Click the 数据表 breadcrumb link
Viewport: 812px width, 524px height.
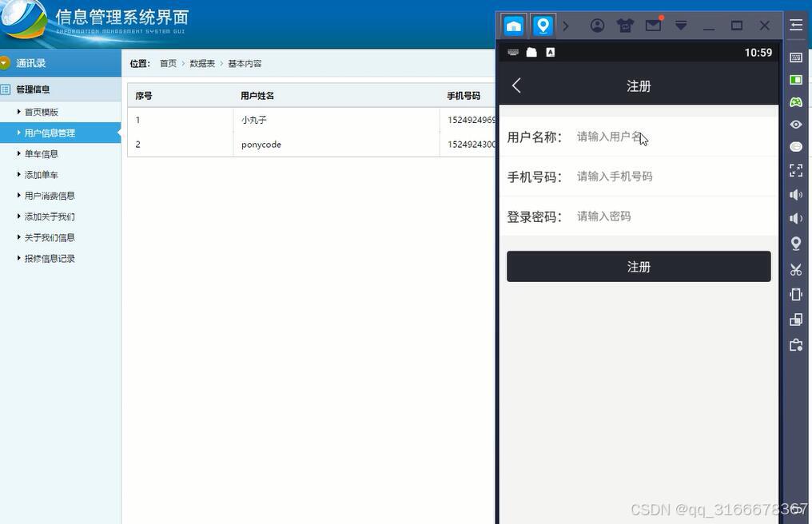click(202, 63)
